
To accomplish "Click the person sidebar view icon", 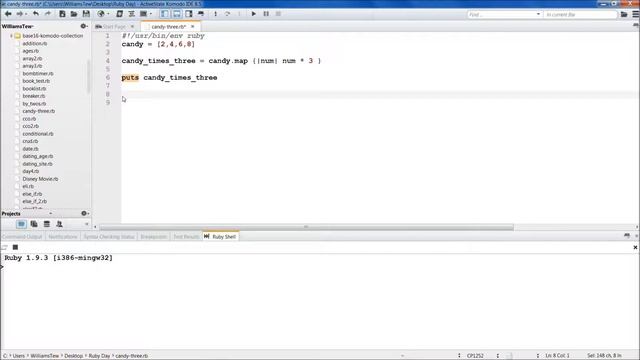I will [59, 224].
